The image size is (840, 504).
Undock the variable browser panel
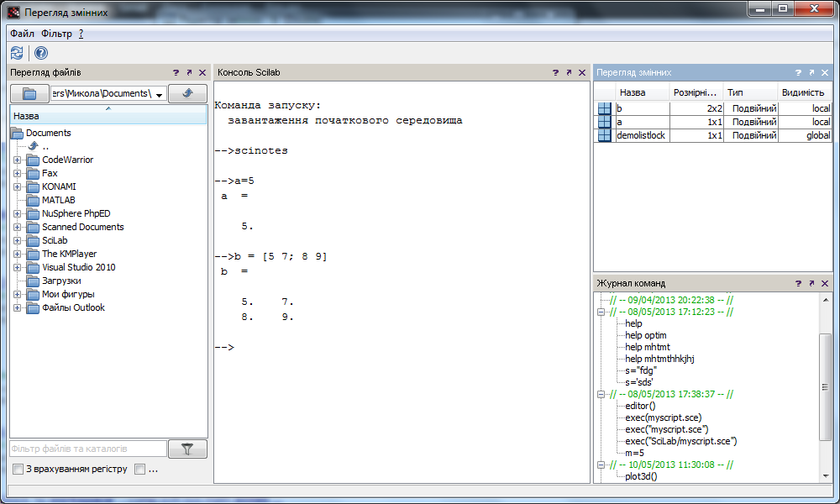click(x=811, y=72)
